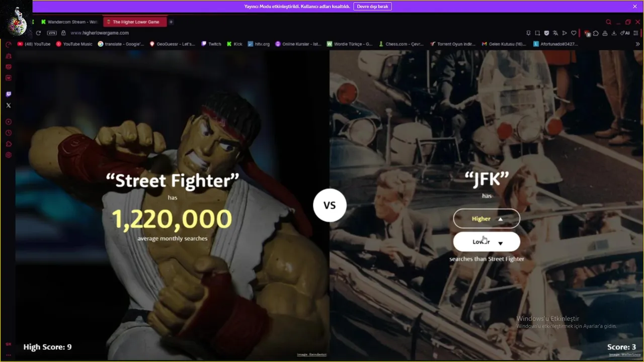The image size is (644, 362).
Task: Open the GeoGuessr bookmark
Action: coord(172,44)
